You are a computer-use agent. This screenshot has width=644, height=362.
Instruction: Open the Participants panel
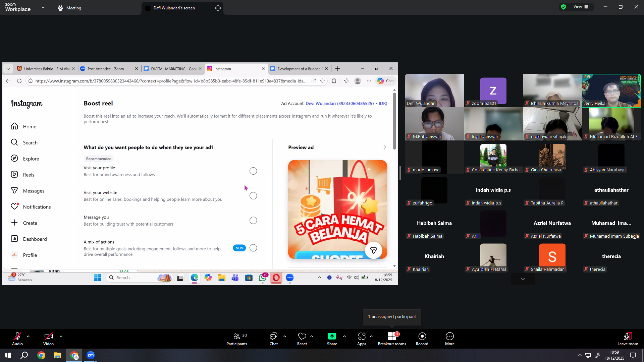point(237,339)
